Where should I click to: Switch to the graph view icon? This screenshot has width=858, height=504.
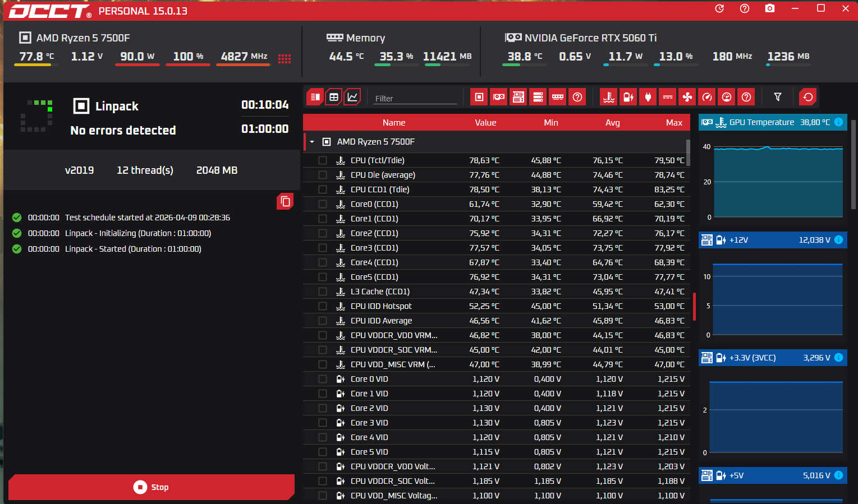[352, 97]
